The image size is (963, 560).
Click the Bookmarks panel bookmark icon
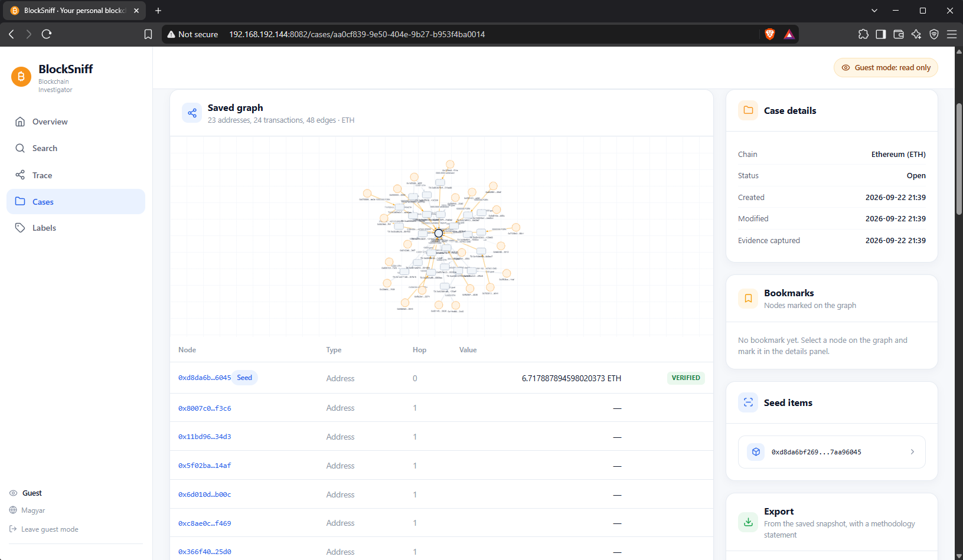pyautogui.click(x=748, y=299)
